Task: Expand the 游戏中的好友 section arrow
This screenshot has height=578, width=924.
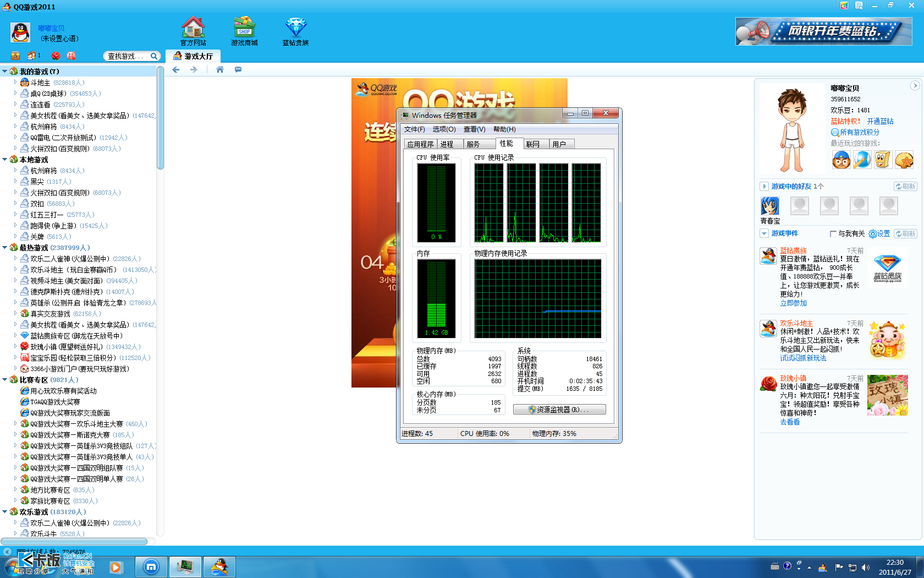Action: click(x=764, y=186)
